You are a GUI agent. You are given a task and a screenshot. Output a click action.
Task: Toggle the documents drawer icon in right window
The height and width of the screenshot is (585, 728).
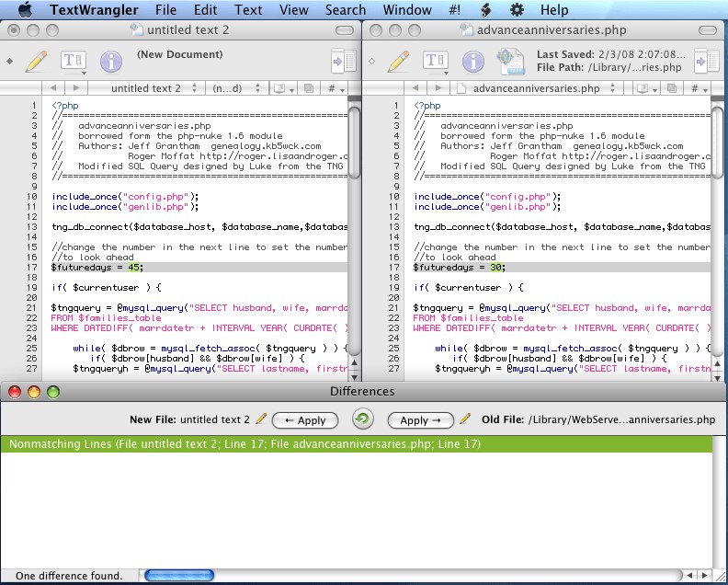click(707, 62)
